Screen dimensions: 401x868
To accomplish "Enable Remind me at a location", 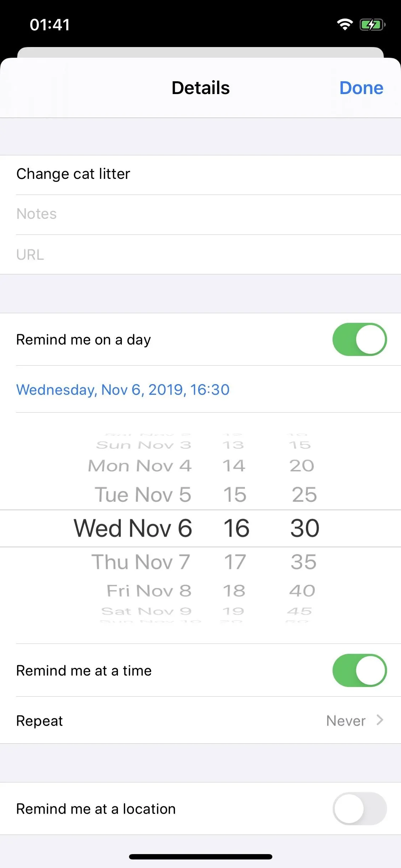I will pos(360,808).
